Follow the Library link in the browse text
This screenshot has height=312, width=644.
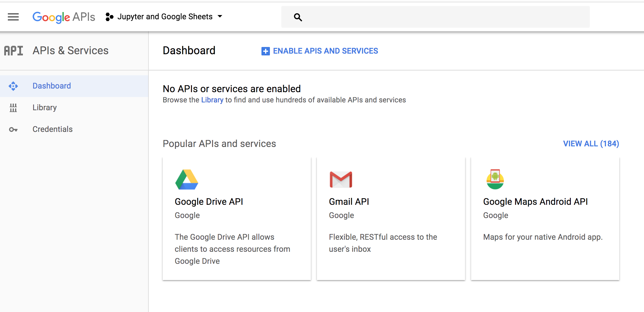[212, 100]
